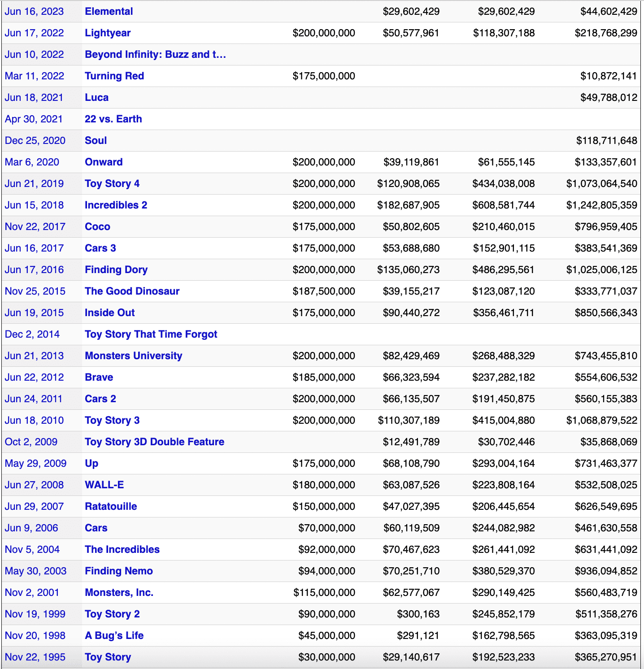Open the A Bug's Life link
Screen dimensions: 644x669
114,636
